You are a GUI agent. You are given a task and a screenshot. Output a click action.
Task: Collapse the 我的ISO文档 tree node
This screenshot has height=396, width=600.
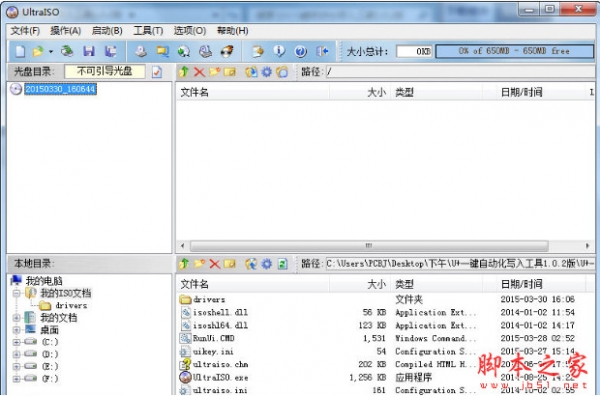[16, 293]
